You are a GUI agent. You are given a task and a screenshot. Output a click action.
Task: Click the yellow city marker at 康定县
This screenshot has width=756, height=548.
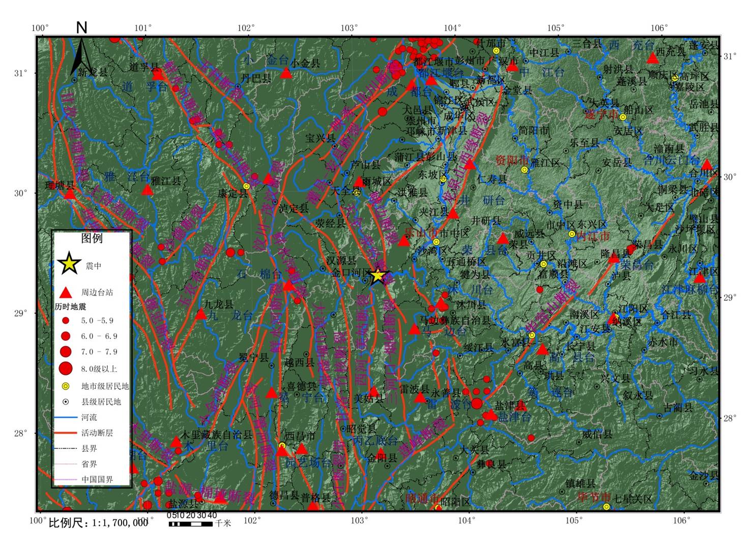(246, 186)
